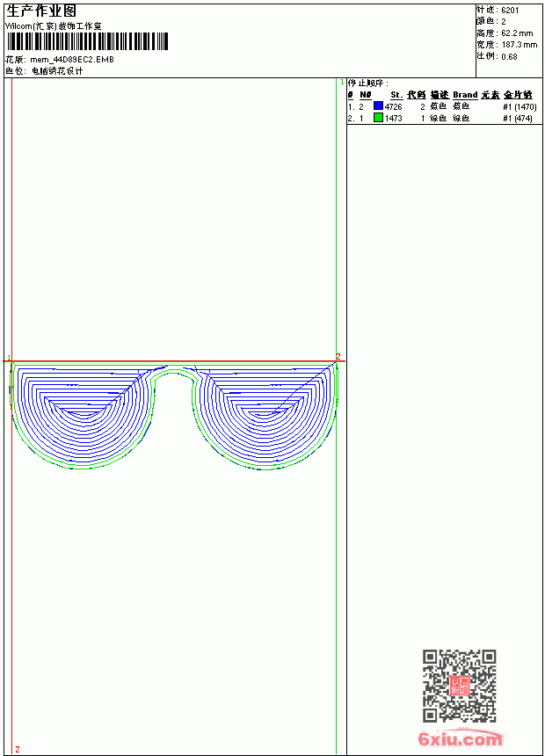Click the 金片绣 column header
This screenshot has height=756, width=545.
tap(518, 95)
